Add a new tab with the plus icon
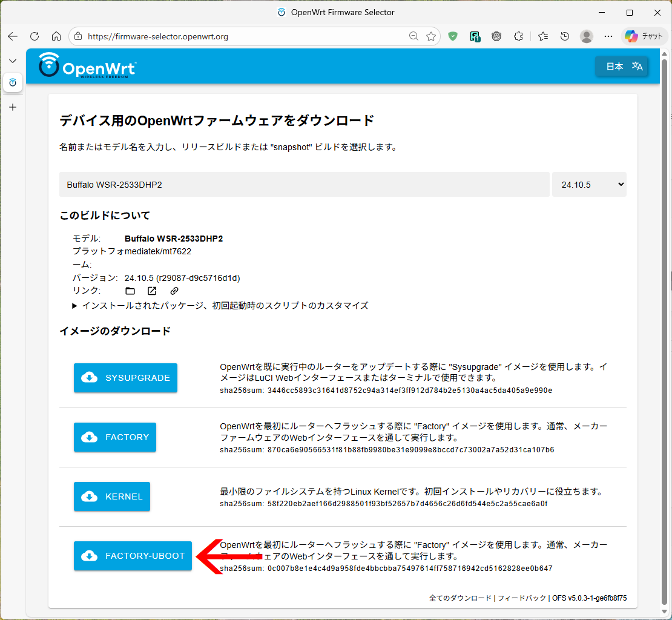Image resolution: width=672 pixels, height=620 pixels. 13,107
